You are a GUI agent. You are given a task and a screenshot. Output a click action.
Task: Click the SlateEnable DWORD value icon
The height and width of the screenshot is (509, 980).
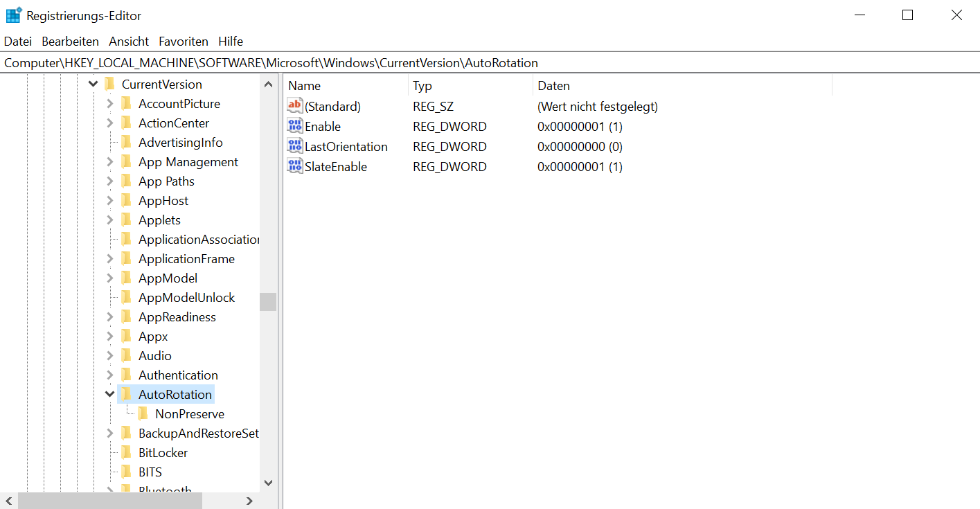(295, 166)
